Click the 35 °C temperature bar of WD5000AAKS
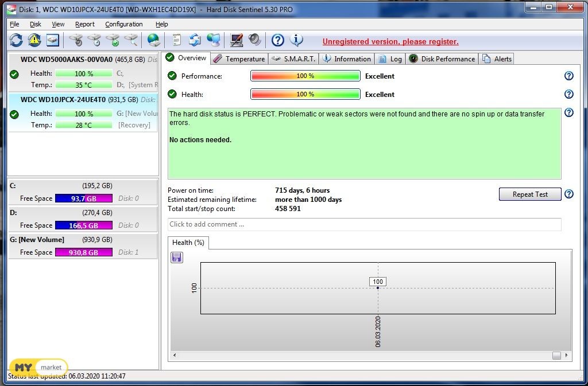 84,85
